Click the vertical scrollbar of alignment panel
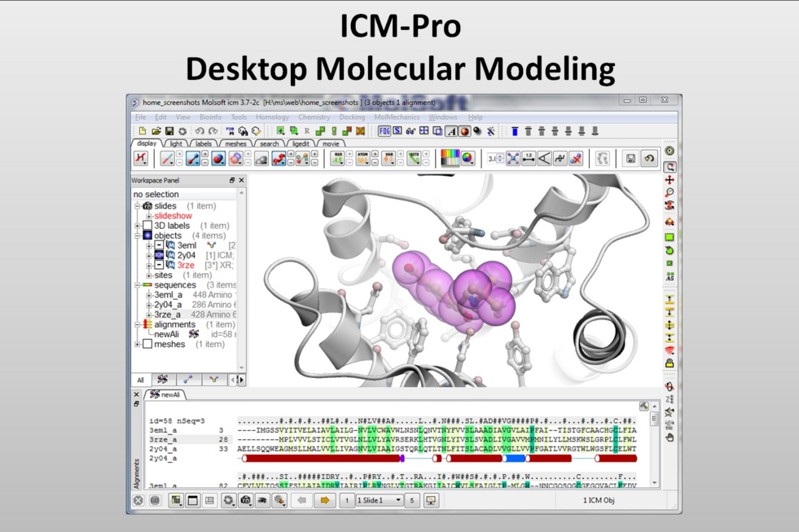The height and width of the screenshot is (532, 799). pos(655,443)
